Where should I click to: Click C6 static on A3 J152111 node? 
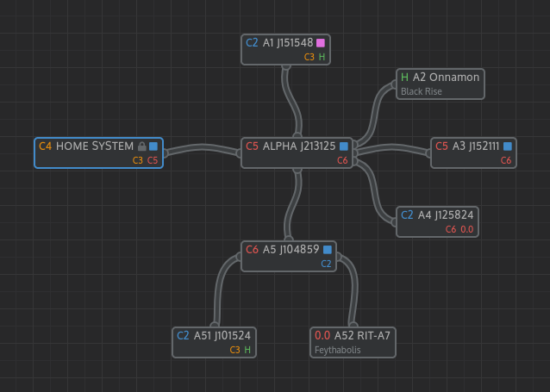pos(506,160)
